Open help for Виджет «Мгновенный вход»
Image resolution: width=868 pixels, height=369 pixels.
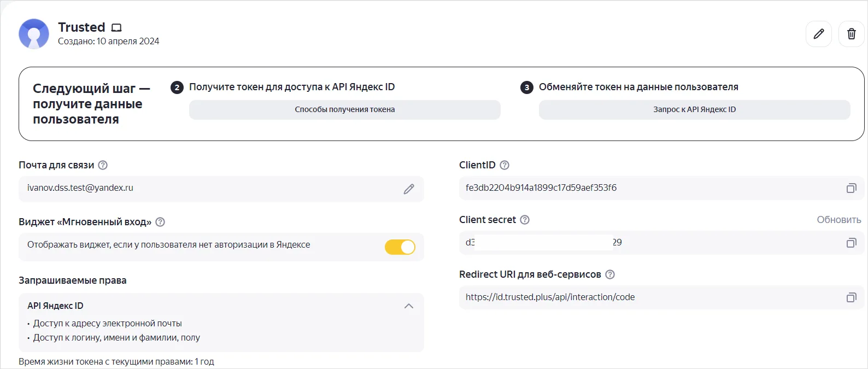tap(160, 222)
